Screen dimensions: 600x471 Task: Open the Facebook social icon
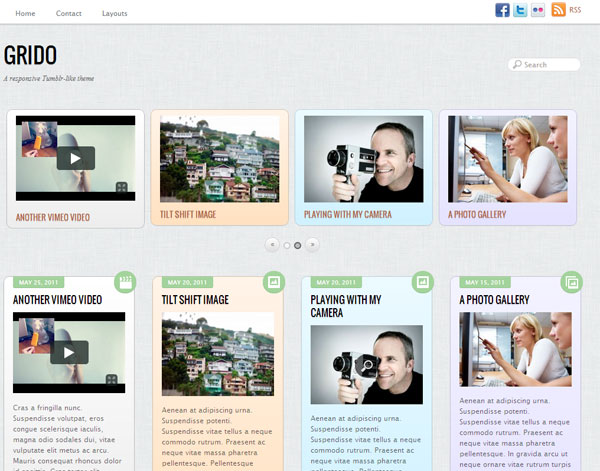coord(502,10)
